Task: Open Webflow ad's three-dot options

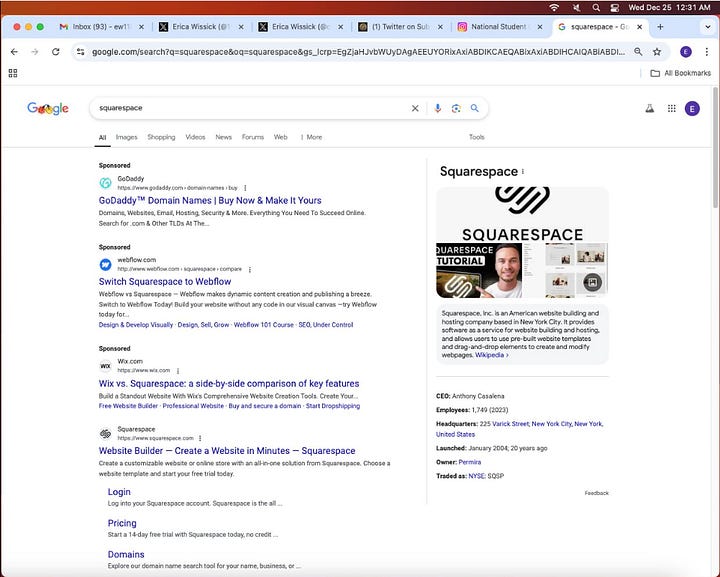Action: (x=250, y=269)
